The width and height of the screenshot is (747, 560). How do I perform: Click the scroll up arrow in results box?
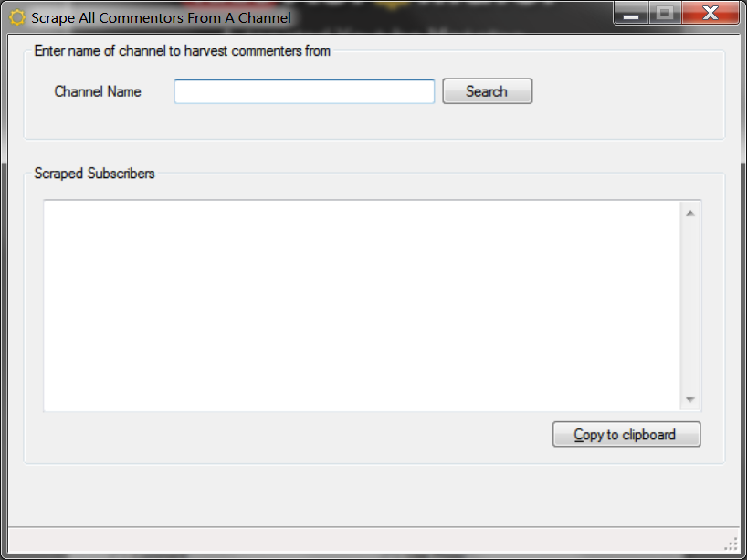click(x=689, y=213)
